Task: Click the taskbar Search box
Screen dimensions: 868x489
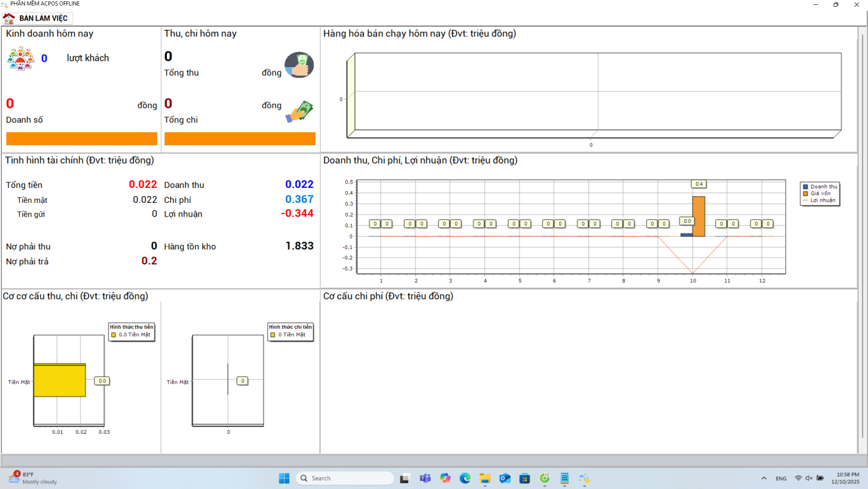Action: click(x=345, y=478)
